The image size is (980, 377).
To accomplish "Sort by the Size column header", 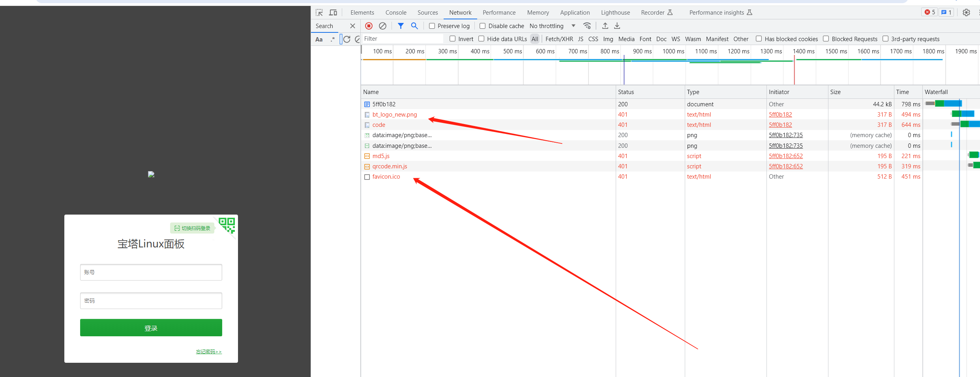I will 861,92.
